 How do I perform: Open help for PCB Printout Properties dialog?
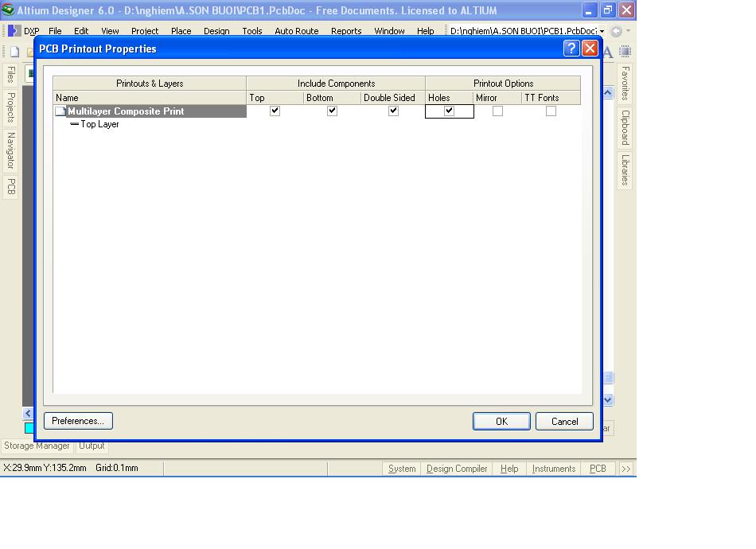[571, 49]
